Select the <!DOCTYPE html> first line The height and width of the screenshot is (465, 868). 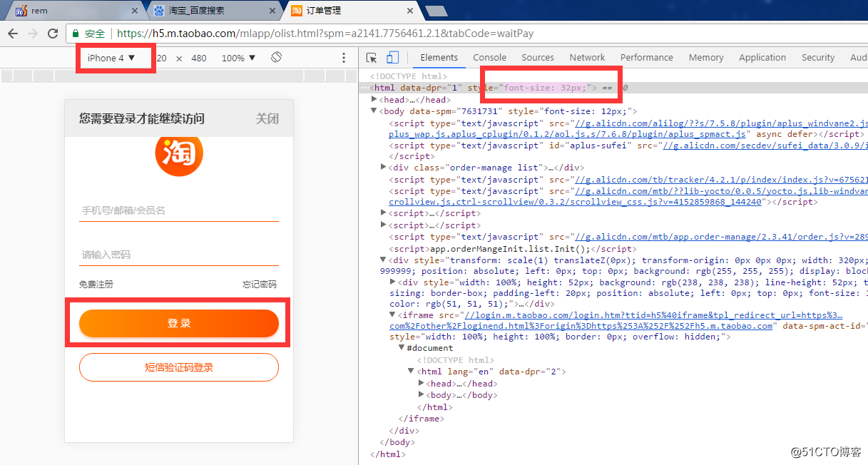(x=409, y=76)
